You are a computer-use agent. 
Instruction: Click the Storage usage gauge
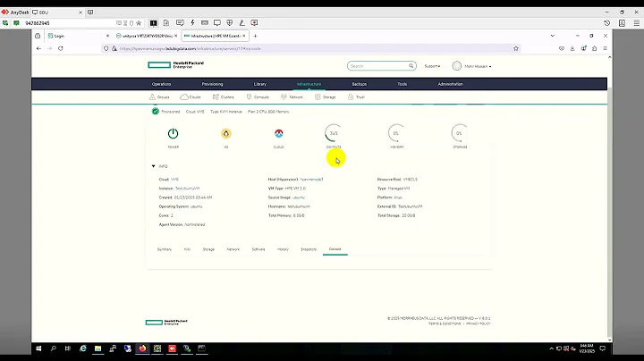click(460, 133)
